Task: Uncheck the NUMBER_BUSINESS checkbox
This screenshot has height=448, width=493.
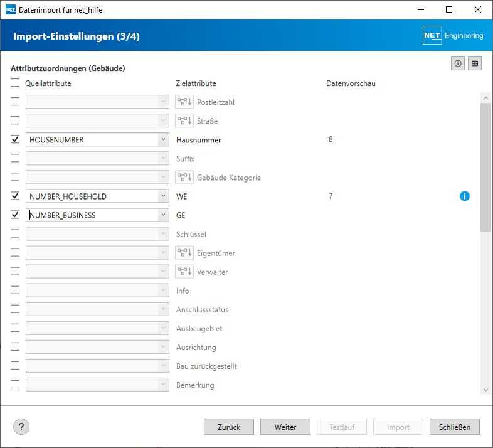Action: pos(15,215)
